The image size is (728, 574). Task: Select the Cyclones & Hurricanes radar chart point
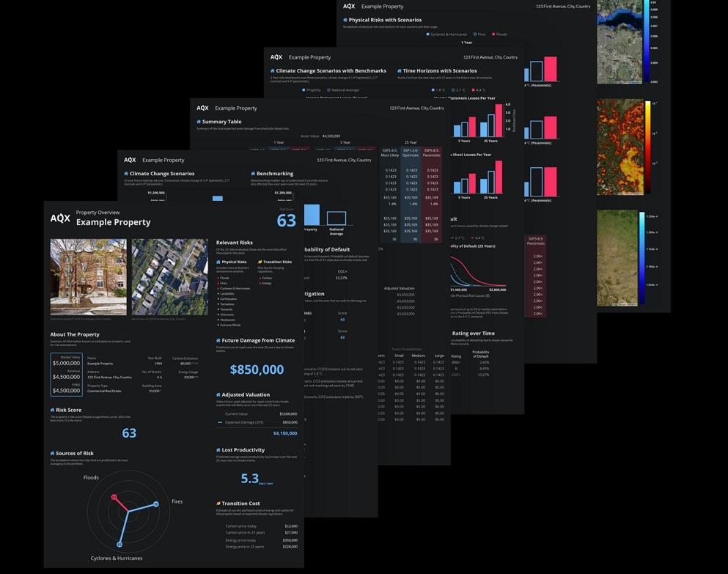click(x=120, y=544)
